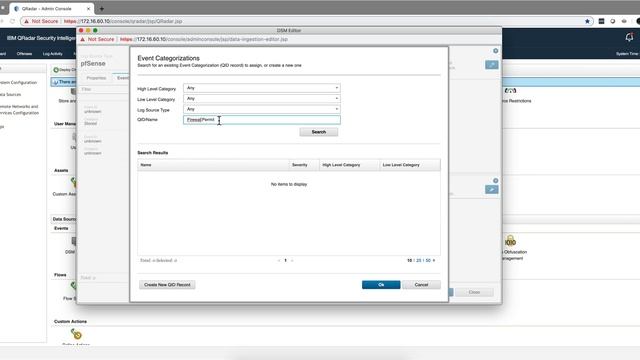The width and height of the screenshot is (640, 360).
Task: Click the Deploy Changes icon
Action: 56,70
